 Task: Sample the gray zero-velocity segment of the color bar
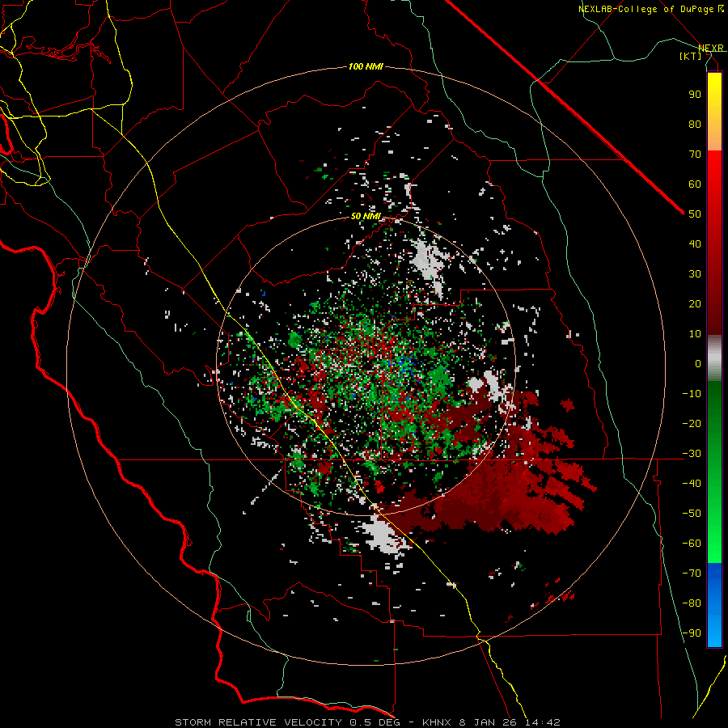(714, 358)
